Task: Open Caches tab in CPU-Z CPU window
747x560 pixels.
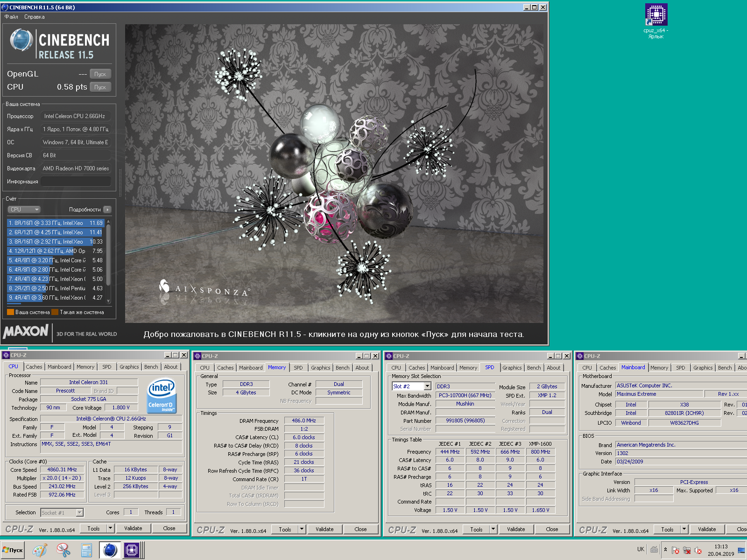Action: [x=34, y=367]
